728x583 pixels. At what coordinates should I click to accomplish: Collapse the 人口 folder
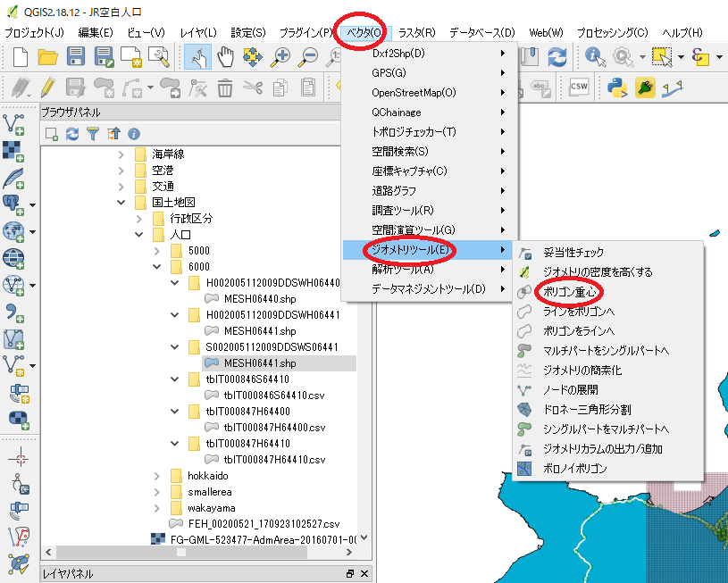pyautogui.click(x=138, y=235)
